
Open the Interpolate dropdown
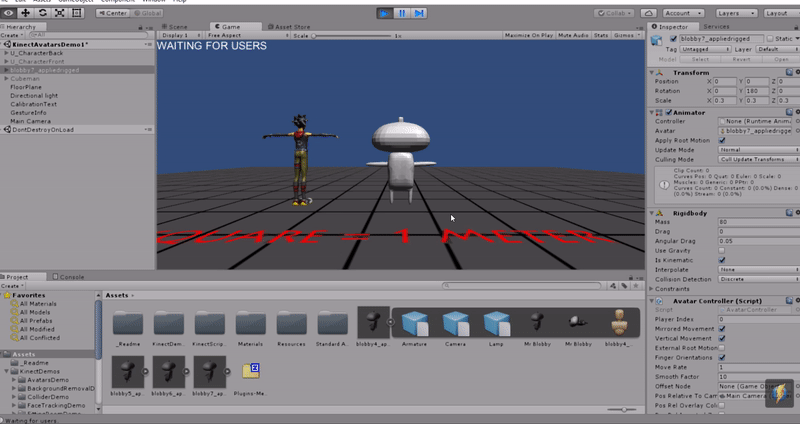point(759,270)
